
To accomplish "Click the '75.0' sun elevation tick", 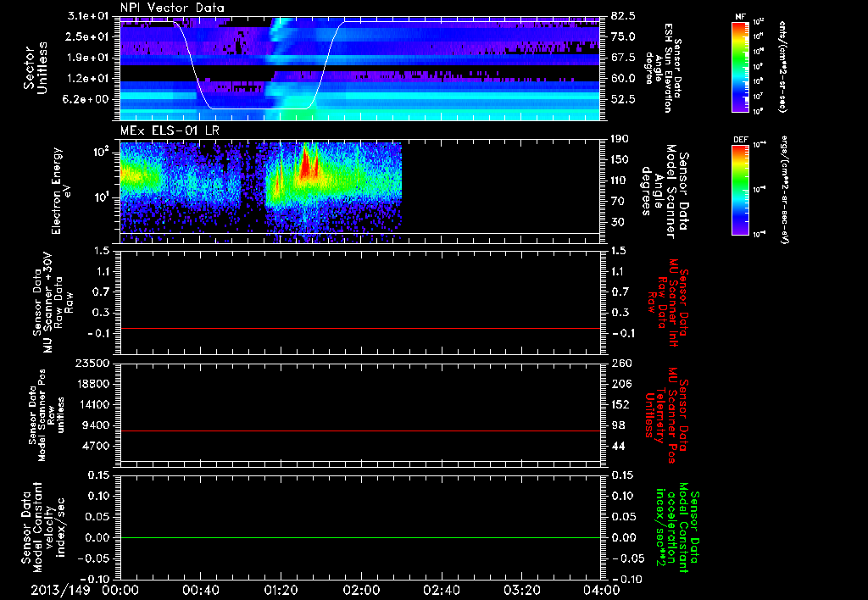I will tap(623, 36).
